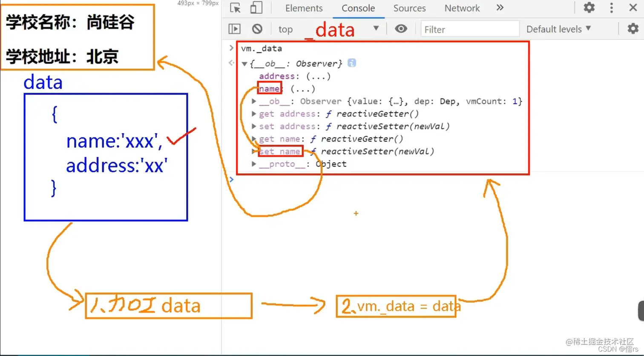Activate the inspect element picker icon

235,8
